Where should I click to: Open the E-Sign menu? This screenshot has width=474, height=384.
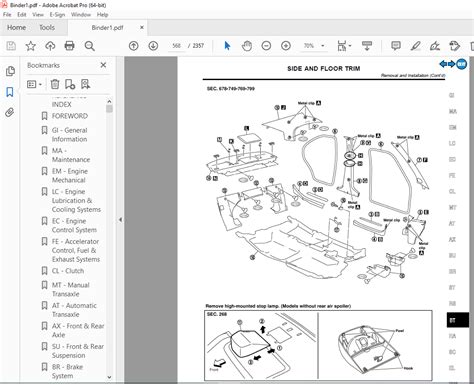57,15
